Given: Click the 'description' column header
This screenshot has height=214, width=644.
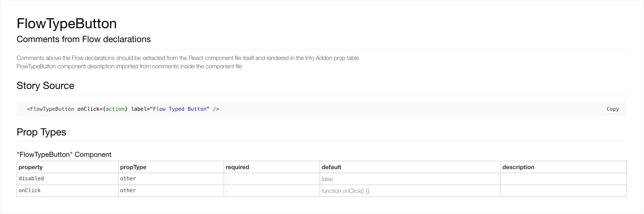Looking at the screenshot, I should tap(518, 167).
